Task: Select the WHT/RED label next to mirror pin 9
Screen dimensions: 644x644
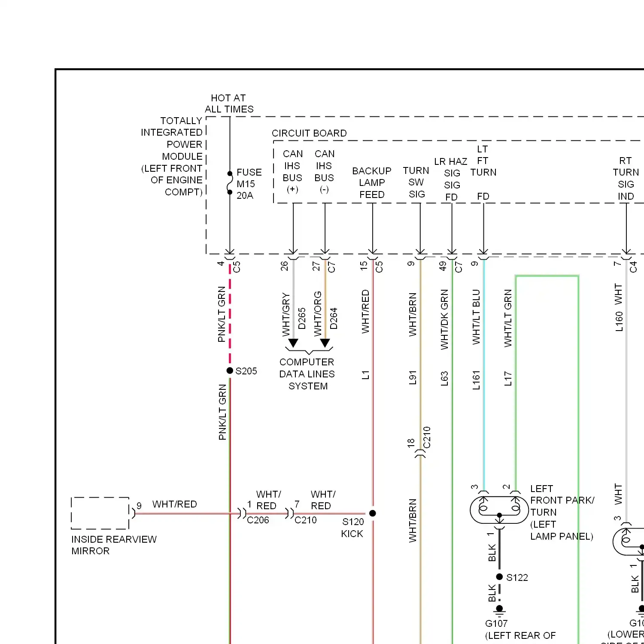Action: [175, 504]
